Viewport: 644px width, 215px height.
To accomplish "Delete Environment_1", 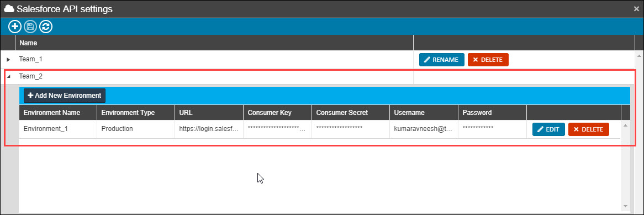I will pos(589,129).
